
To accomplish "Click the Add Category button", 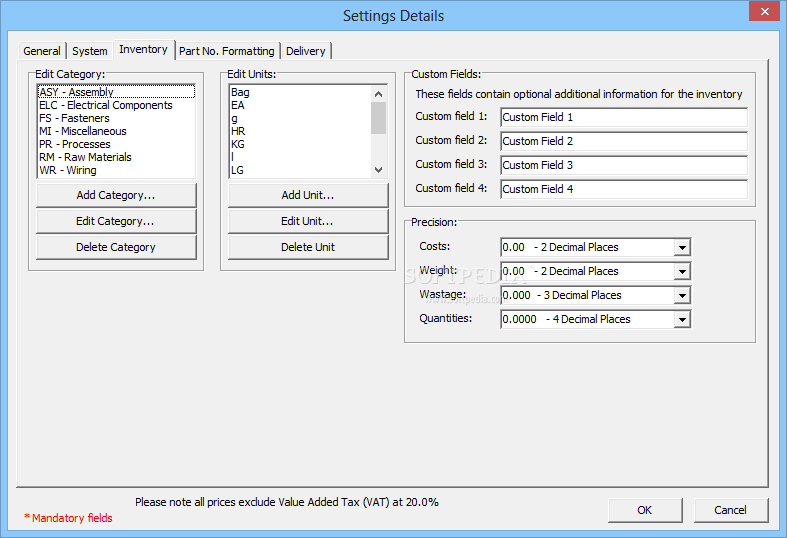I will 116,195.
